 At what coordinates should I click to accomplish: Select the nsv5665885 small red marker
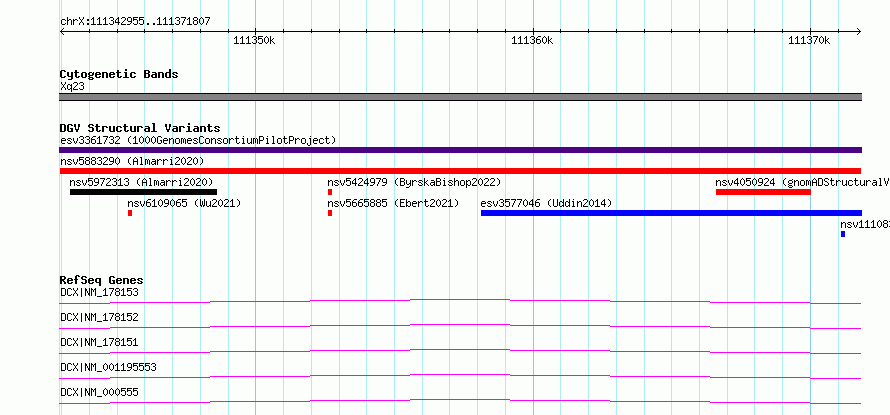click(330, 213)
